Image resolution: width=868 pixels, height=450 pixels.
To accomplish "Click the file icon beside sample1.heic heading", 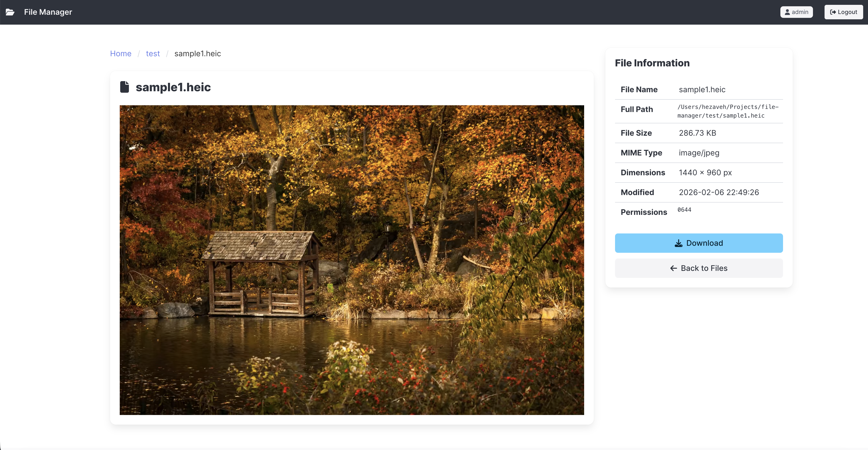I will tap(125, 87).
